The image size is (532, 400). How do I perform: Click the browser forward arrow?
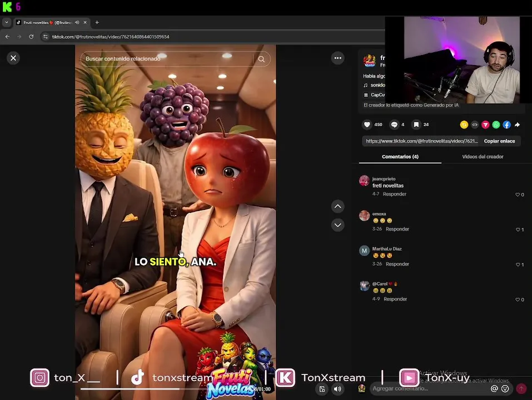[x=19, y=37]
